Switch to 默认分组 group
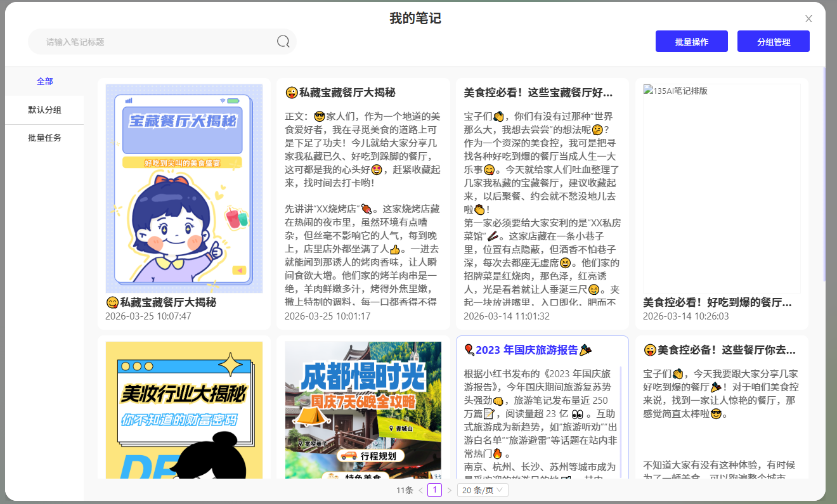This screenshot has width=837, height=504. (x=44, y=110)
